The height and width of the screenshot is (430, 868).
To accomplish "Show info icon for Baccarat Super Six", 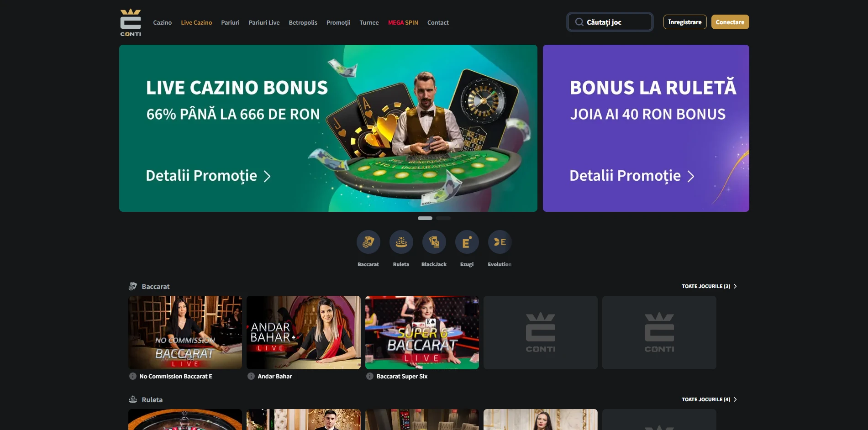I will point(370,376).
